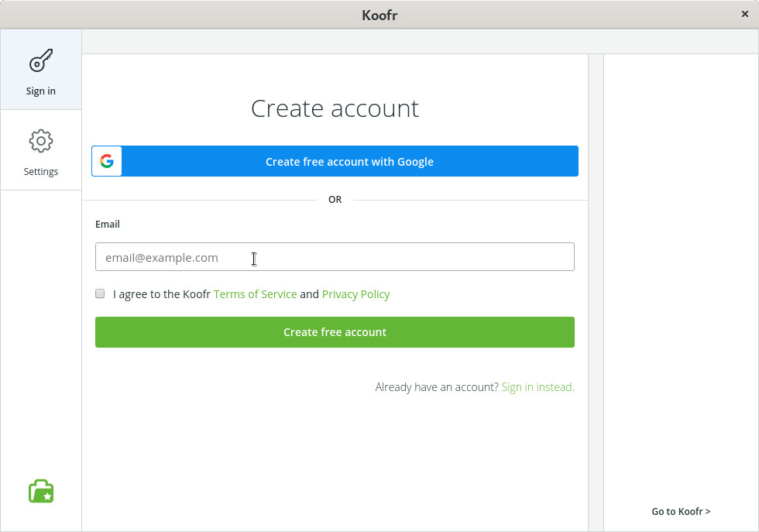Click the Already have an account? text
759x532 pixels.
pyautogui.click(x=437, y=387)
